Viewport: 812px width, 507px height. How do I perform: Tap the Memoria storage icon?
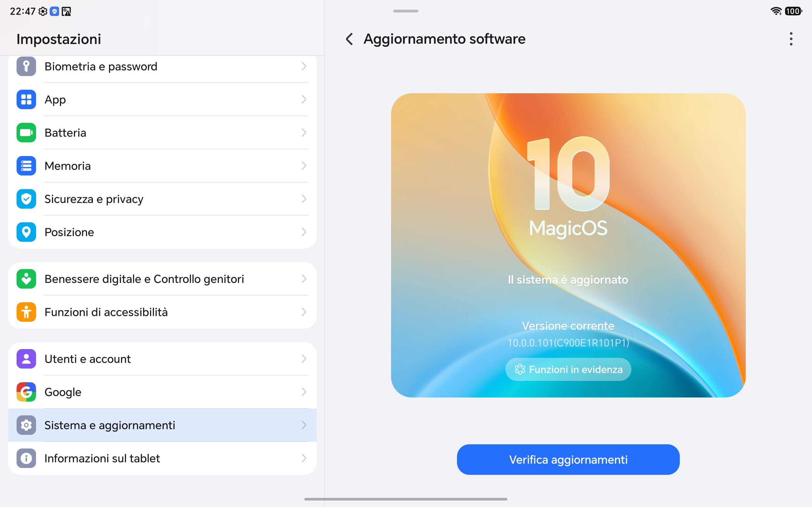pyautogui.click(x=26, y=166)
